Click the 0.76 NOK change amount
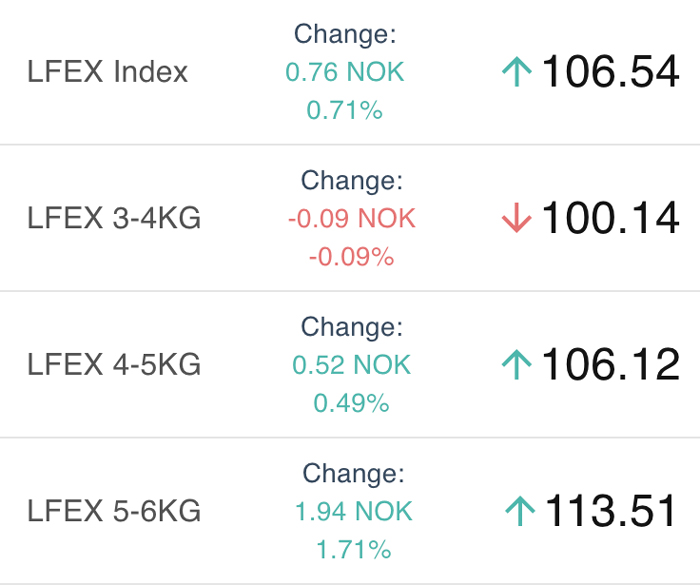Image resolution: width=700 pixels, height=585 pixels. pyautogui.click(x=345, y=72)
